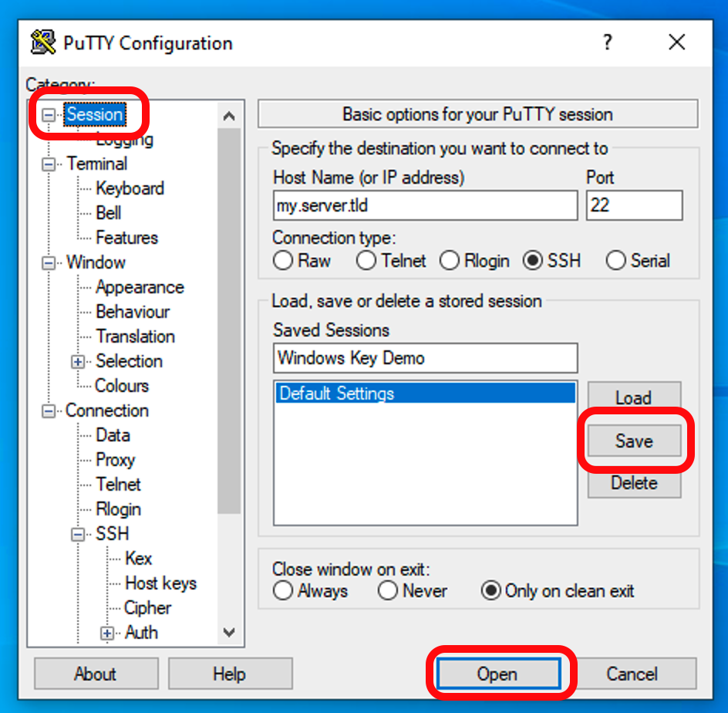This screenshot has width=728, height=713.
Task: Collapse the SSH tree node
Action: pos(78,535)
